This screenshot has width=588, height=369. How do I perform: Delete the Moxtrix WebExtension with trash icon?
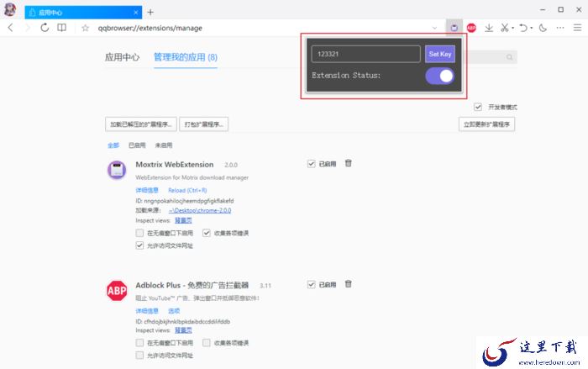click(349, 163)
